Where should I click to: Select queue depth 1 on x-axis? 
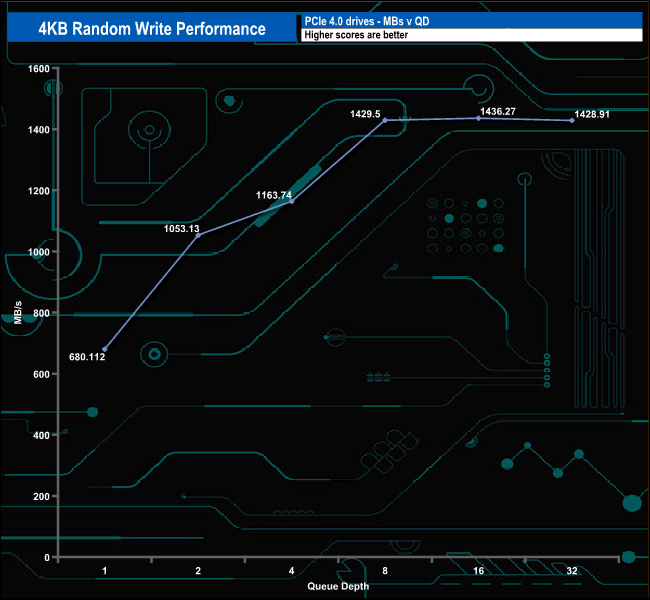click(x=105, y=571)
